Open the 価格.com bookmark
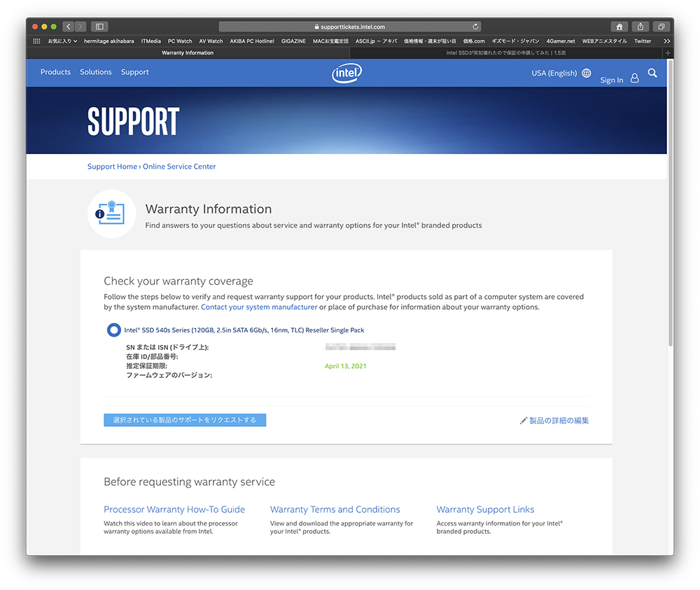 click(x=474, y=41)
